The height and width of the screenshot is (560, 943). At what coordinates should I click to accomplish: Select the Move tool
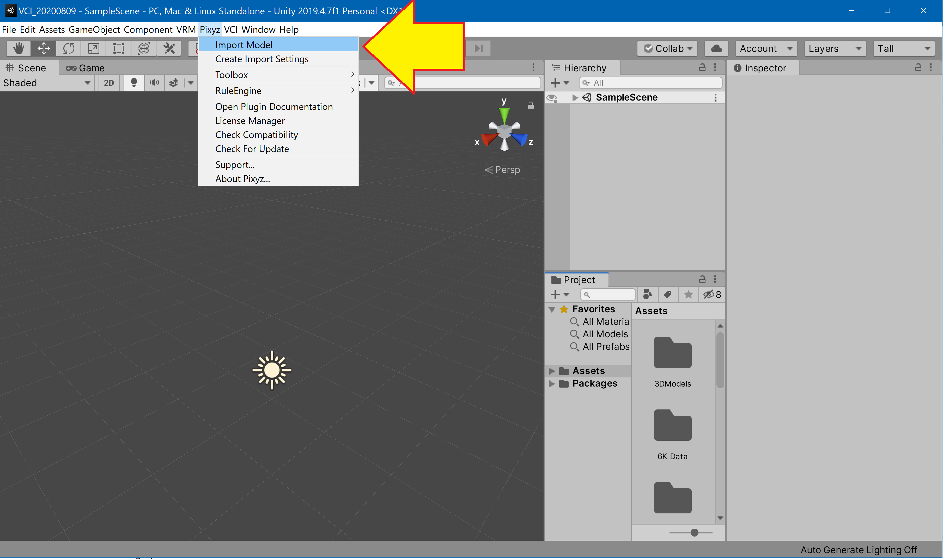44,48
